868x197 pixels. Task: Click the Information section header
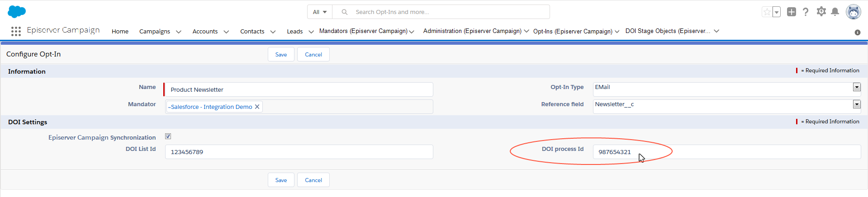[27, 71]
